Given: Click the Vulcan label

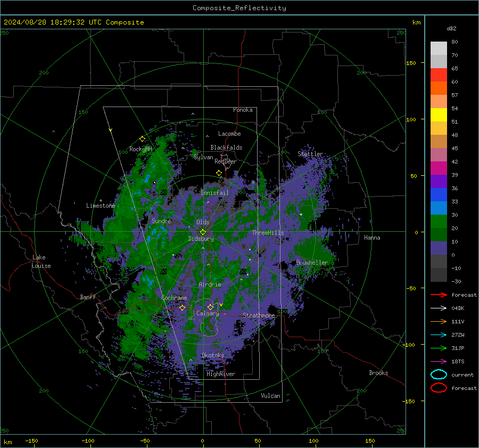Looking at the screenshot, I should (x=271, y=396).
